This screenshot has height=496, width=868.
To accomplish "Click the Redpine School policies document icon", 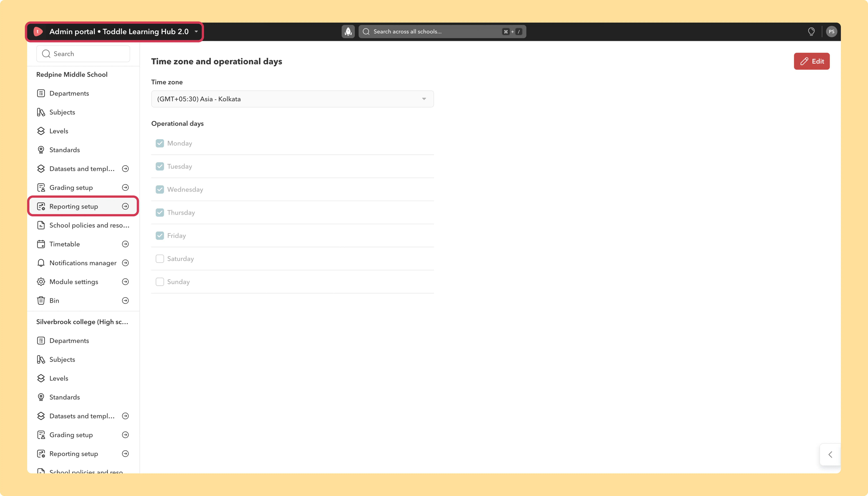I will 41,225.
